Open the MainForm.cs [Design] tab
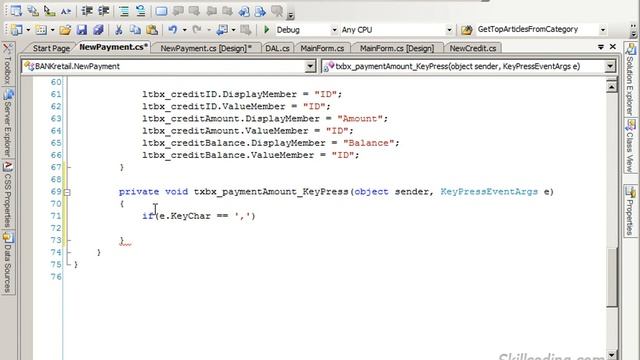The image size is (640, 360). pos(397,48)
